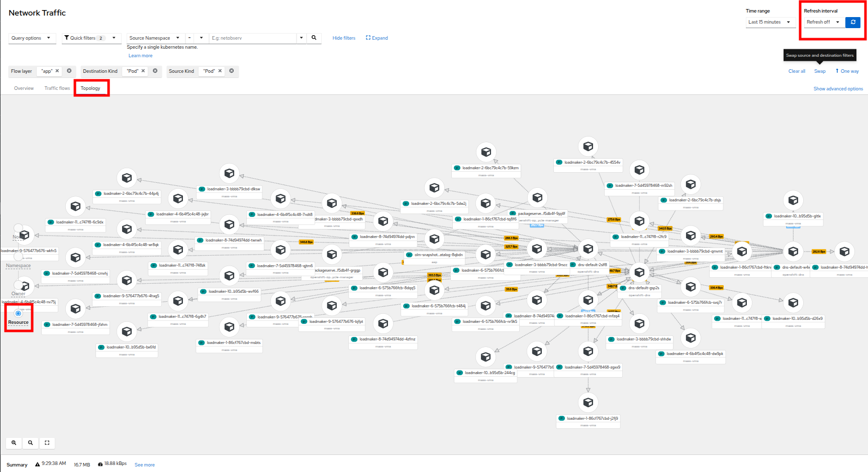Zoom in on the topology view
The height and width of the screenshot is (472, 868).
pos(14,443)
